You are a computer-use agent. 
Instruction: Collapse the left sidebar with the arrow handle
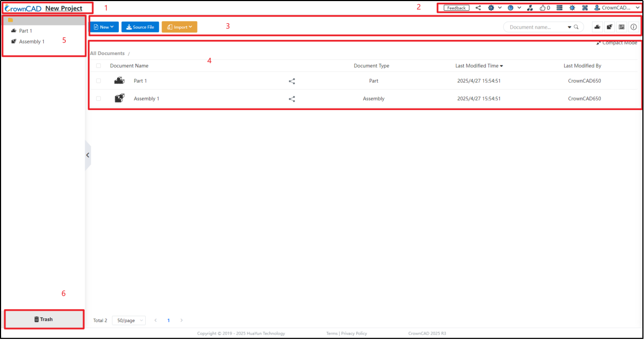pos(88,155)
